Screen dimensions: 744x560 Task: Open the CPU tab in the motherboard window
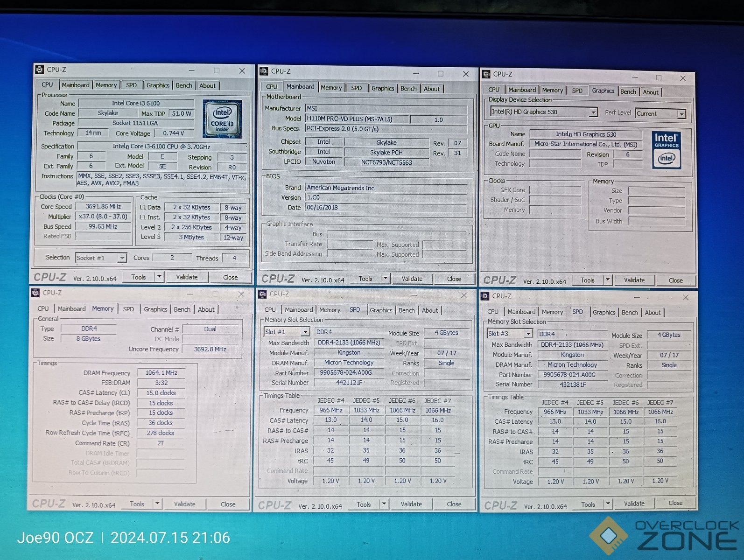click(272, 87)
